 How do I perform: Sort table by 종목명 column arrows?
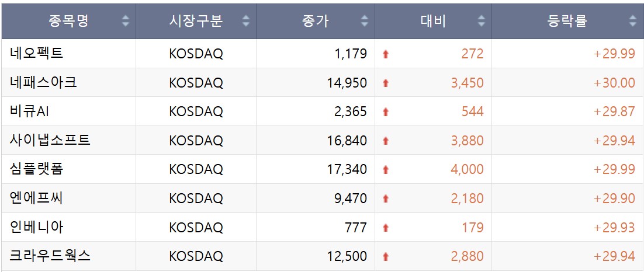126,21
